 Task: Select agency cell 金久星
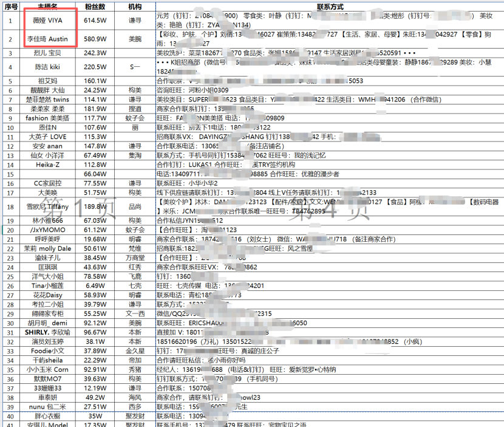click(135, 352)
